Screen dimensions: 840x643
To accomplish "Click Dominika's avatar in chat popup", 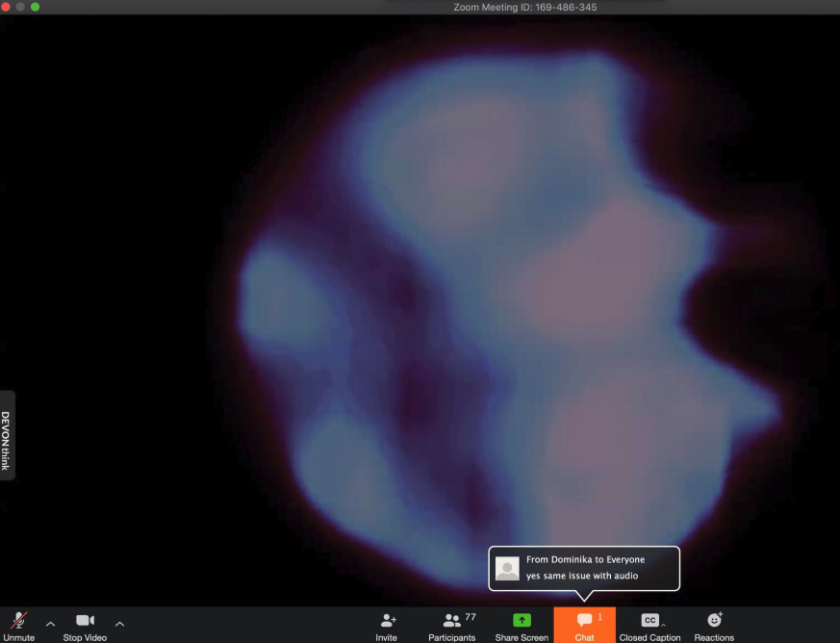I will (x=507, y=568).
